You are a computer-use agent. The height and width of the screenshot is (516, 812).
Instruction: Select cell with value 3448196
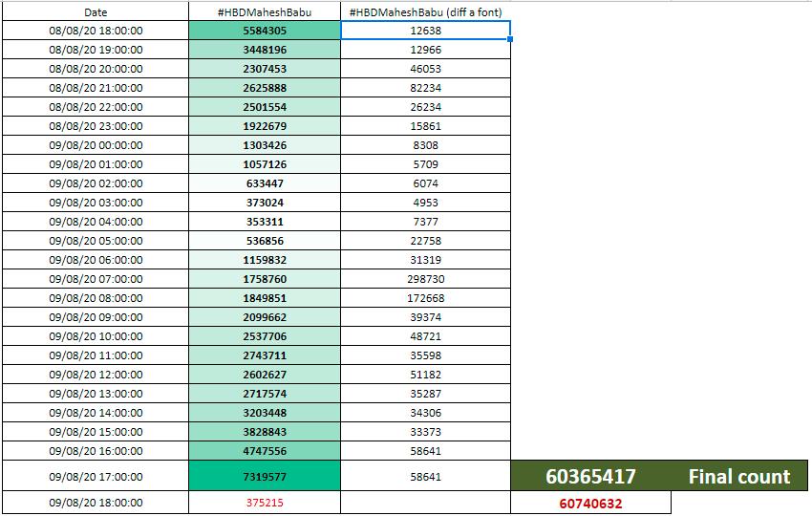[x=265, y=50]
